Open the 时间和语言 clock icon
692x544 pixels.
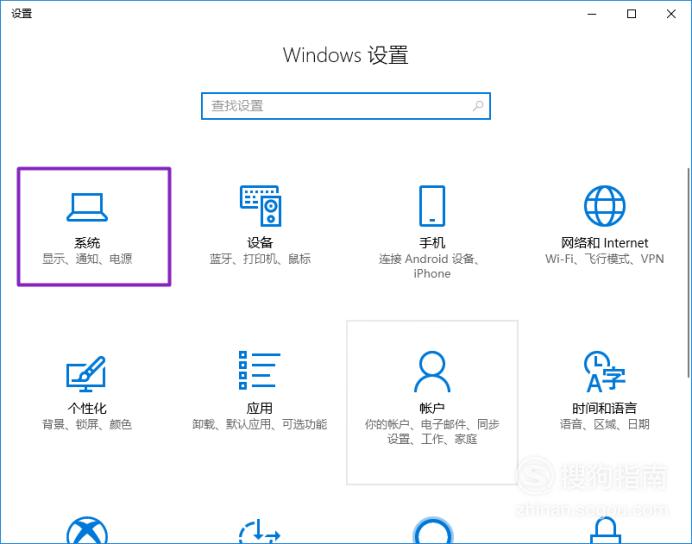coord(605,371)
